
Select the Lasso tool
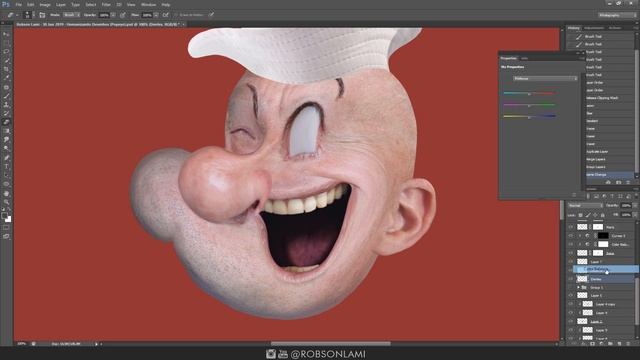[6, 52]
